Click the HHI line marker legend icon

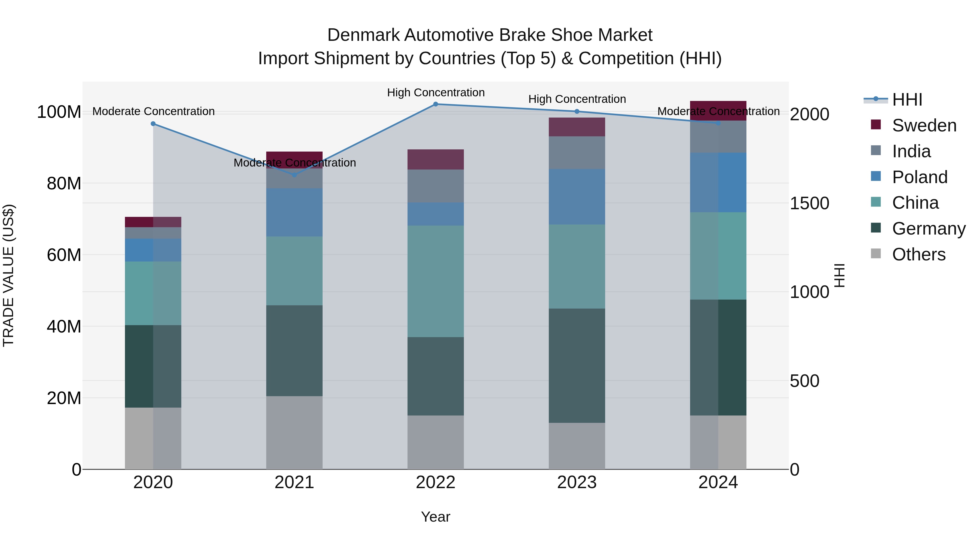[x=876, y=99]
